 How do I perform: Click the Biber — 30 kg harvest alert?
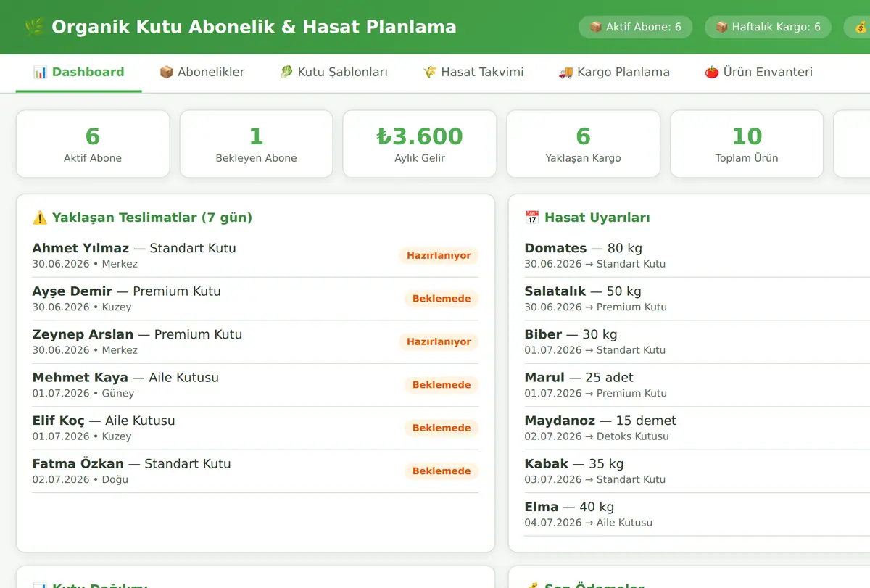coord(697,341)
